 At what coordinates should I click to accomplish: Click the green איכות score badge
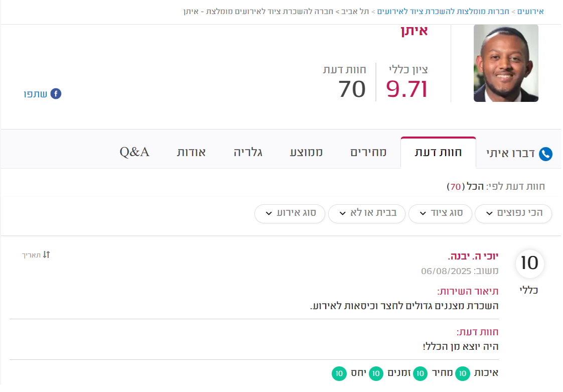coord(463,373)
